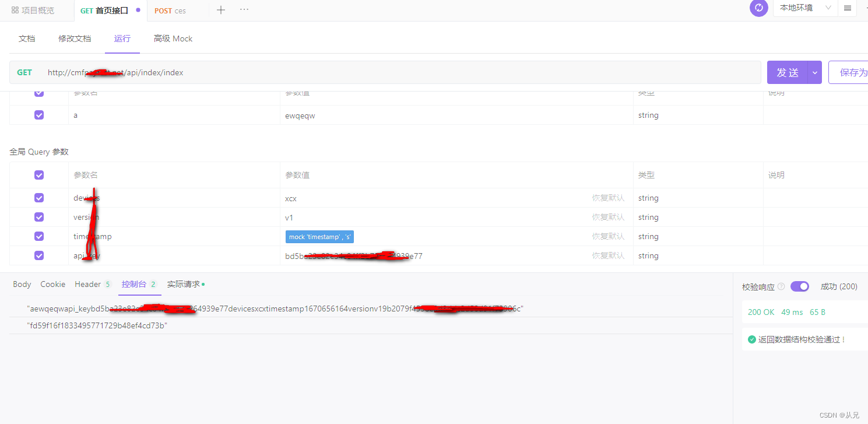This screenshot has height=424, width=868.
Task: Click the green check icon of 返回数据结构校验通过
Action: (x=752, y=339)
